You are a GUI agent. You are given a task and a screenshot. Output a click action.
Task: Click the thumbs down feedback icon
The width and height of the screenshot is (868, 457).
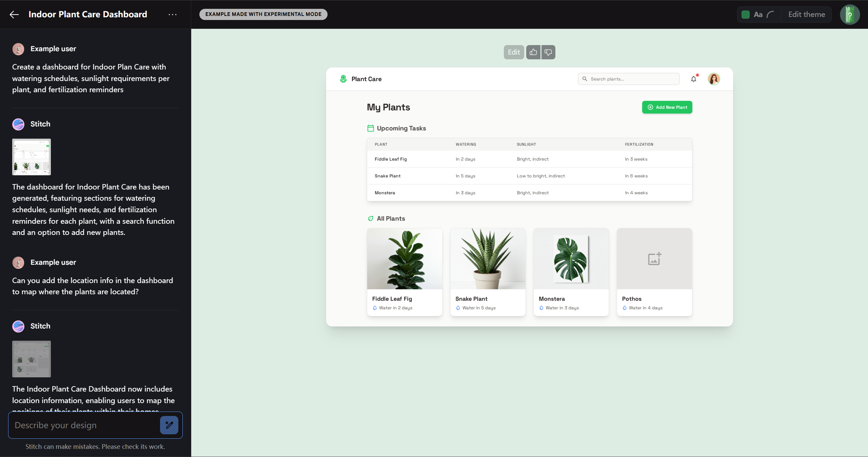(548, 52)
